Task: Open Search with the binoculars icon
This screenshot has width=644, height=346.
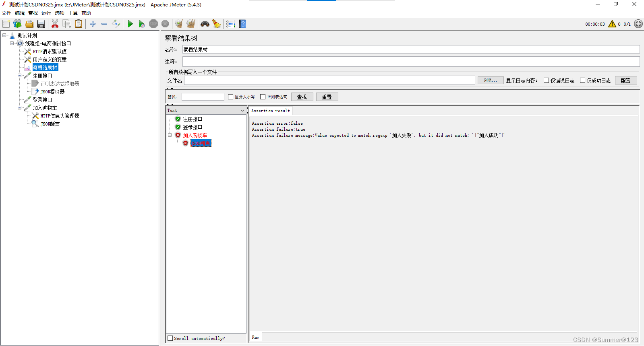Action: click(205, 24)
